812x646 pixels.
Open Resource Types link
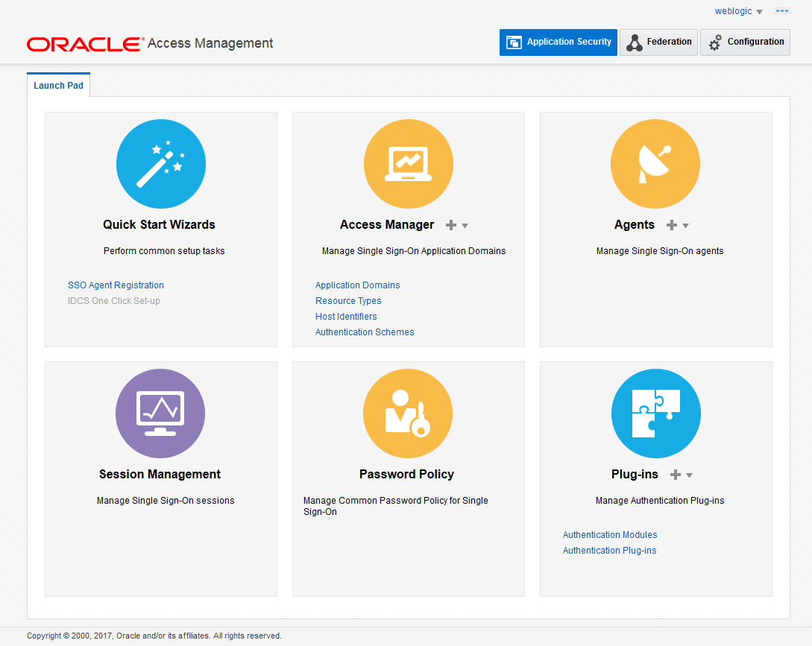348,301
